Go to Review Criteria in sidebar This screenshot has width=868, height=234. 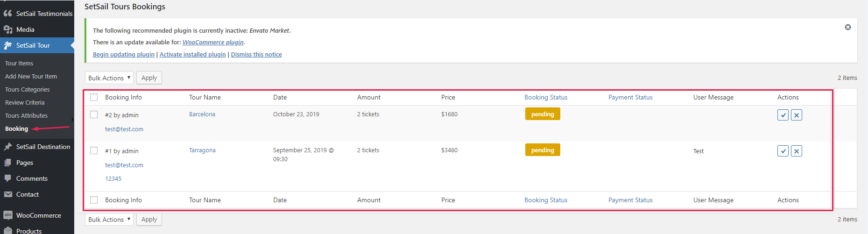(x=25, y=102)
